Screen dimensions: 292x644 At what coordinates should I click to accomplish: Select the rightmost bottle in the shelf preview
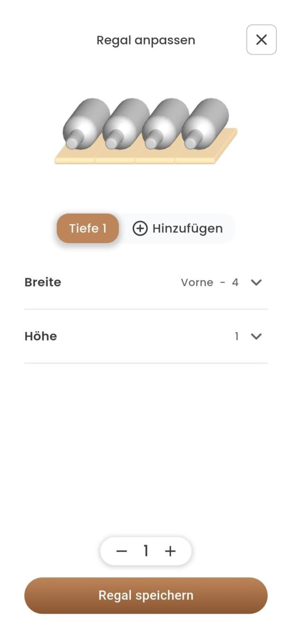(x=204, y=122)
